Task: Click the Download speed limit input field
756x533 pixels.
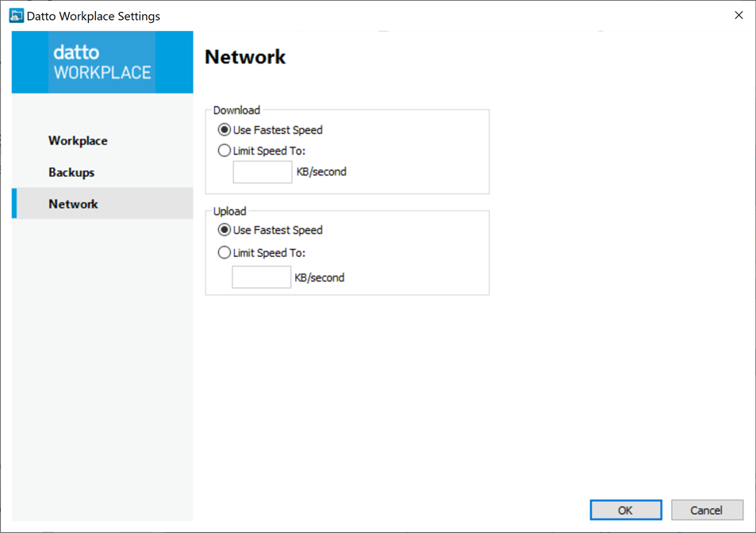Action: pyautogui.click(x=262, y=172)
